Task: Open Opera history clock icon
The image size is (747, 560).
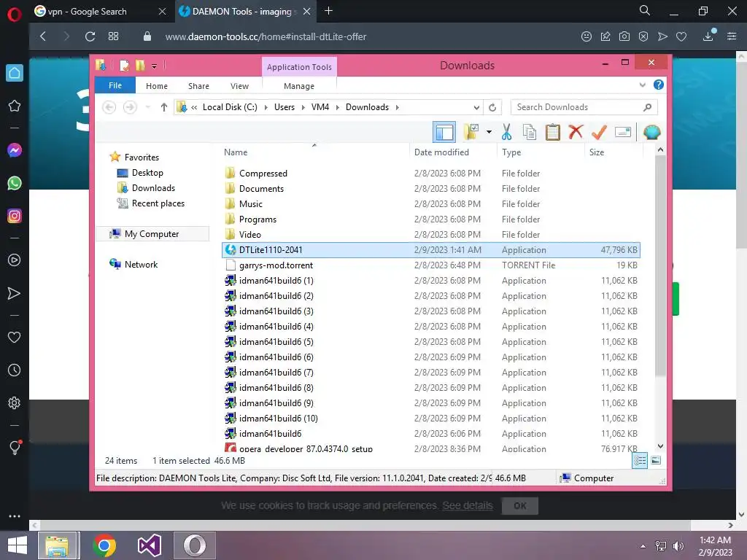Action: pyautogui.click(x=15, y=370)
